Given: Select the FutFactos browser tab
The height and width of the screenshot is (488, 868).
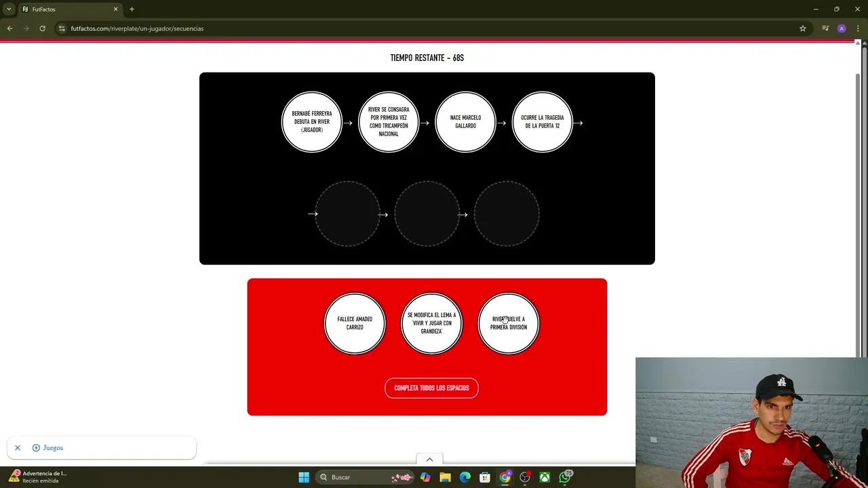Looking at the screenshot, I should pos(69,9).
